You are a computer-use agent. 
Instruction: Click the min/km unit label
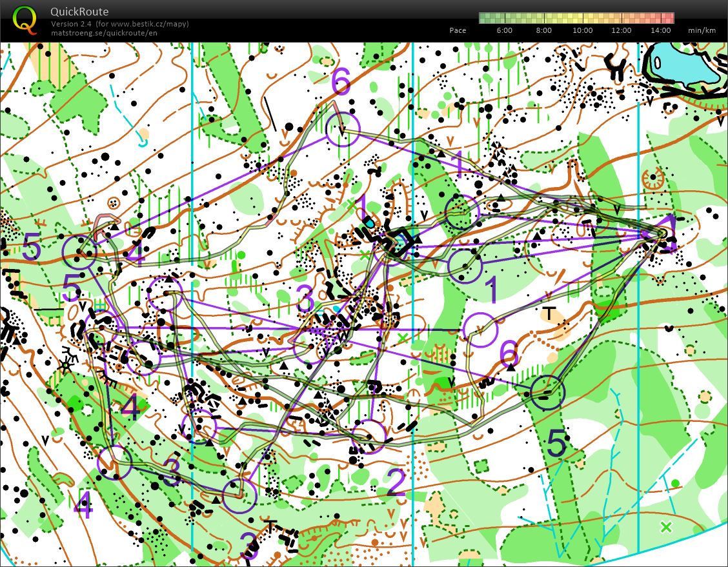[702, 30]
